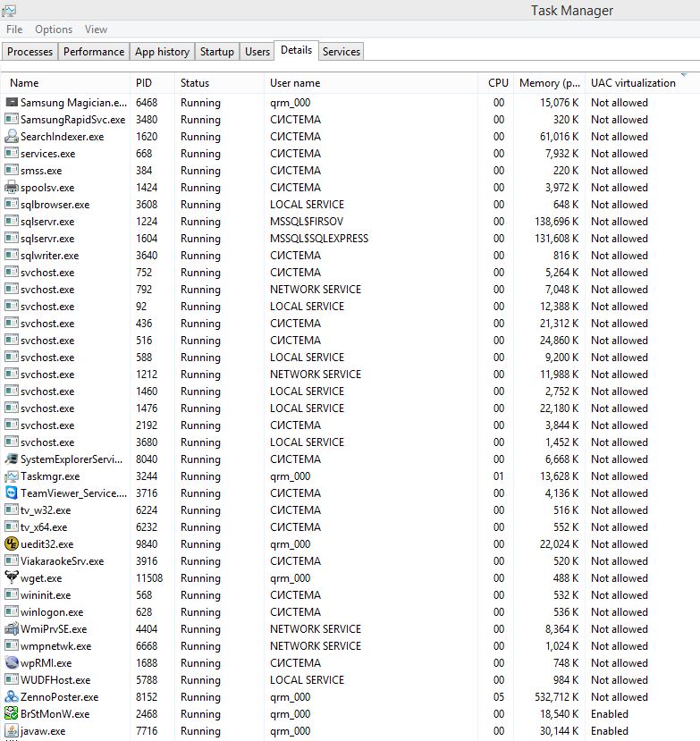Click the tv_x64.exe icon
This screenshot has height=741, width=700.
12,526
